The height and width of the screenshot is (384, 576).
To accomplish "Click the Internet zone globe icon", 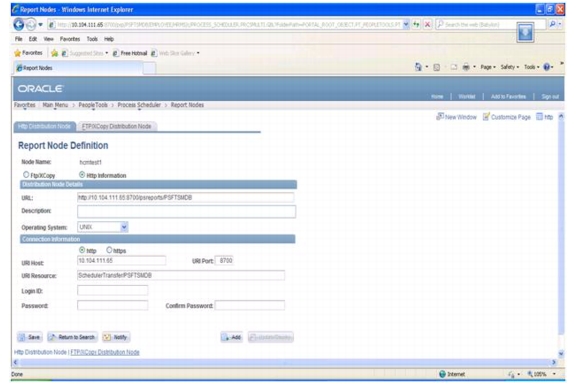I will point(442,374).
